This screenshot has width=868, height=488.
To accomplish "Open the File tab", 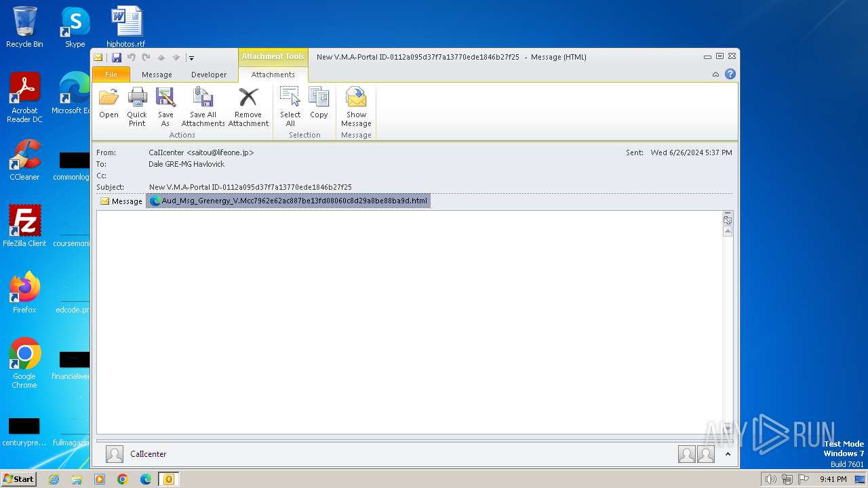I will click(111, 75).
